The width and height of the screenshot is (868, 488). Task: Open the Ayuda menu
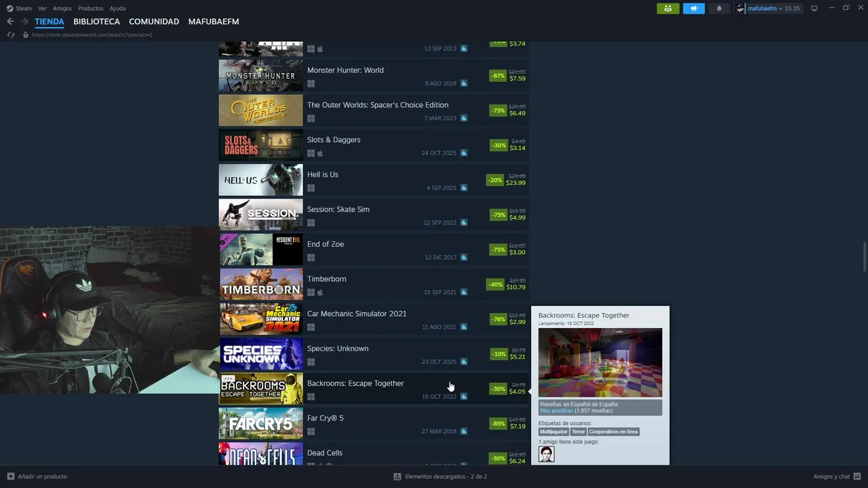pos(117,8)
